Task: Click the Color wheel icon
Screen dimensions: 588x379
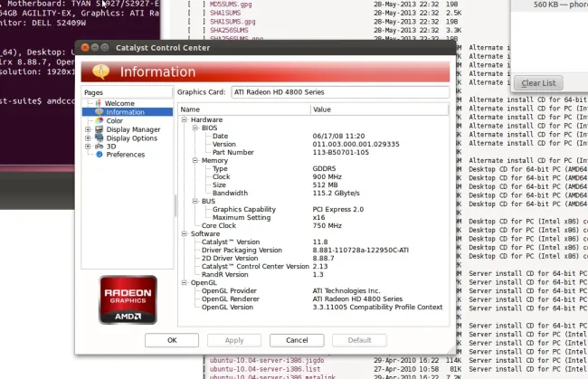Action: pos(99,120)
